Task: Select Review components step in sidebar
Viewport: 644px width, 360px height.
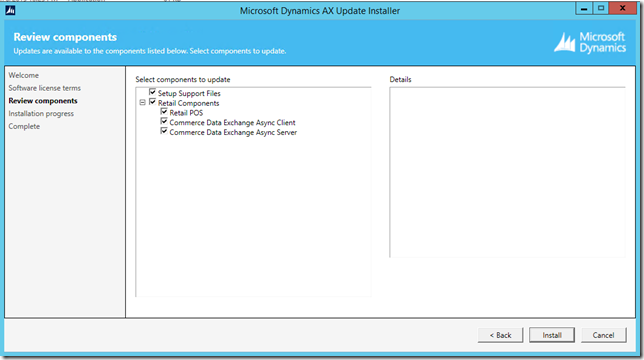Action: (x=43, y=101)
